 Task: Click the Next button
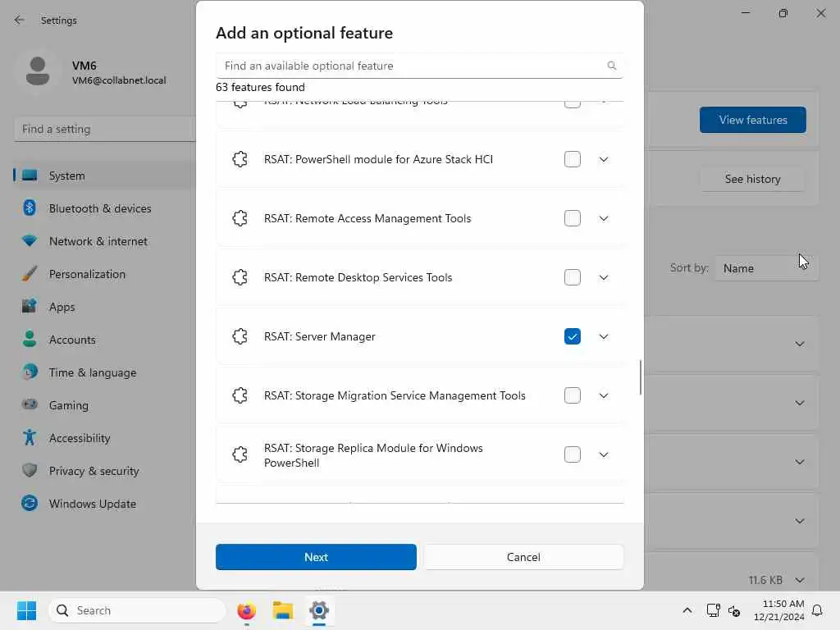pyautogui.click(x=316, y=557)
